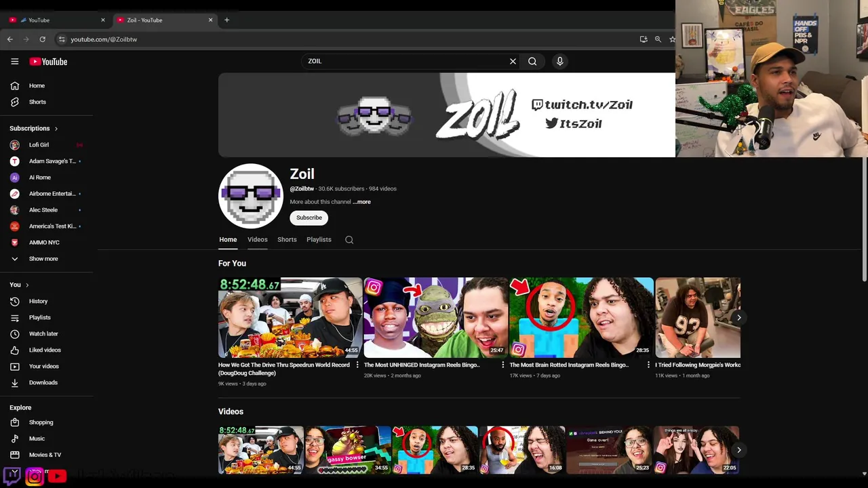Screen dimensions: 868x488
Task: Click the browser address bar URL
Action: pos(104,39)
